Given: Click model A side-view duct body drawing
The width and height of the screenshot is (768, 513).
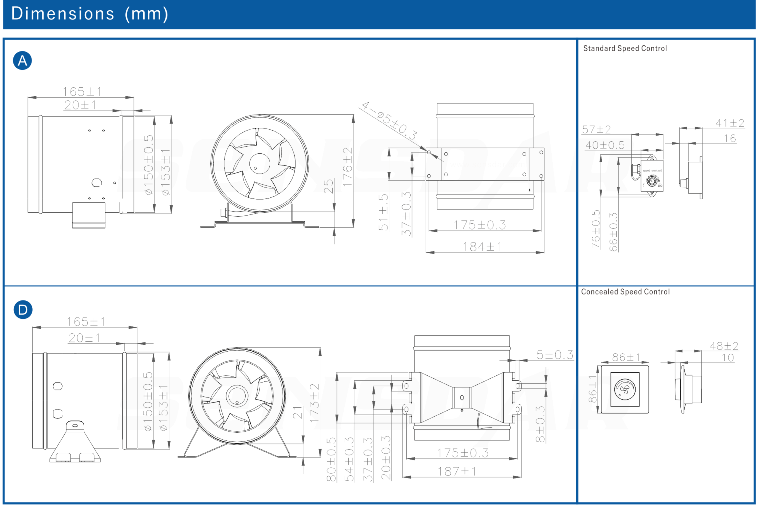Looking at the screenshot, I should [x=80, y=165].
